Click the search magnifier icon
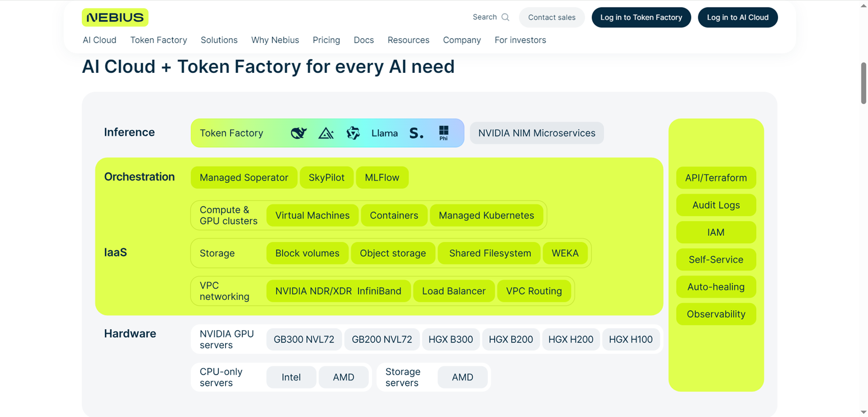This screenshot has height=417, width=868. [x=505, y=17]
